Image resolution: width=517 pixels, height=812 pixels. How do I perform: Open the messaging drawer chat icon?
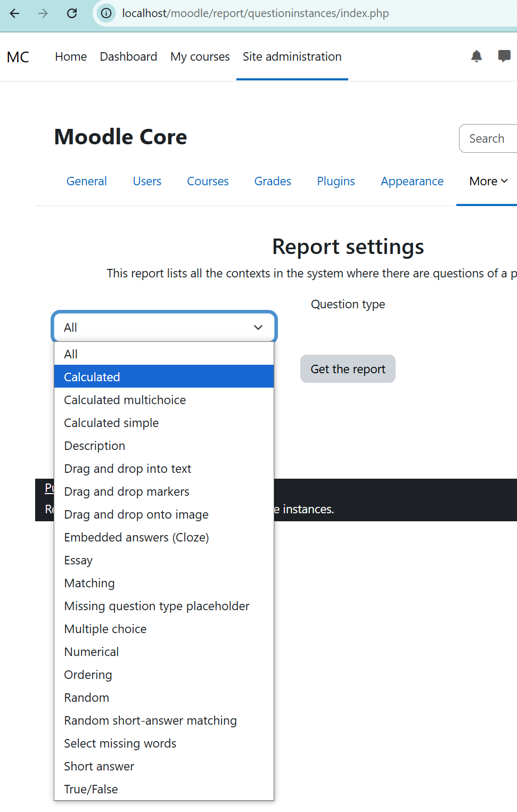(x=504, y=56)
